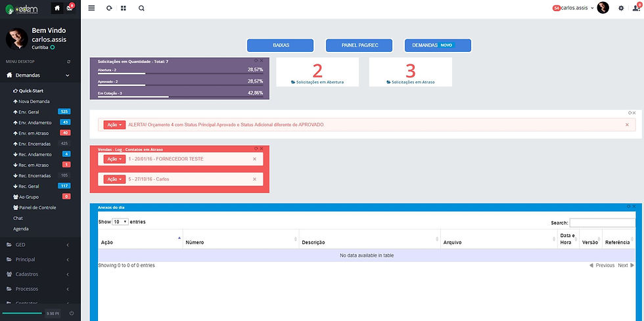Click the green online status indicator by Curitiba
This screenshot has height=321, width=644.
tap(52, 48)
